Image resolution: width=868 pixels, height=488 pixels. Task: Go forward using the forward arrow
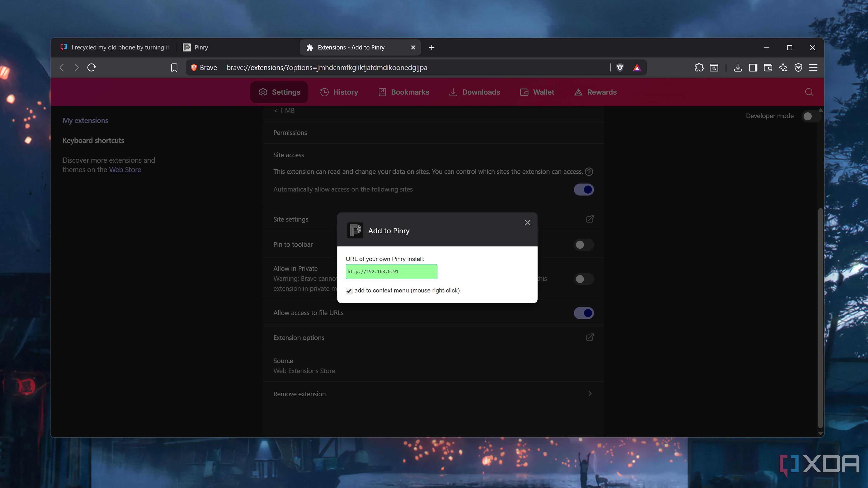(x=76, y=68)
